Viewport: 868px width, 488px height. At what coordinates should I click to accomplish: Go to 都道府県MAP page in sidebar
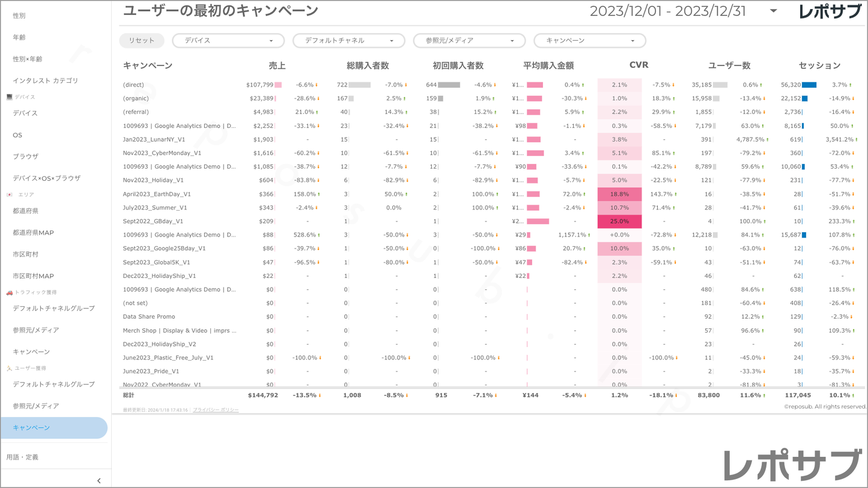click(x=34, y=233)
